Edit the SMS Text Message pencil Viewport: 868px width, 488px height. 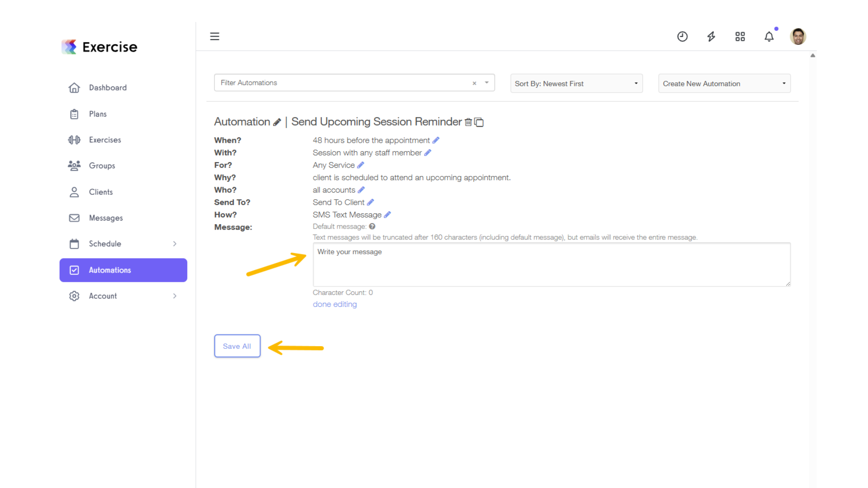point(387,215)
